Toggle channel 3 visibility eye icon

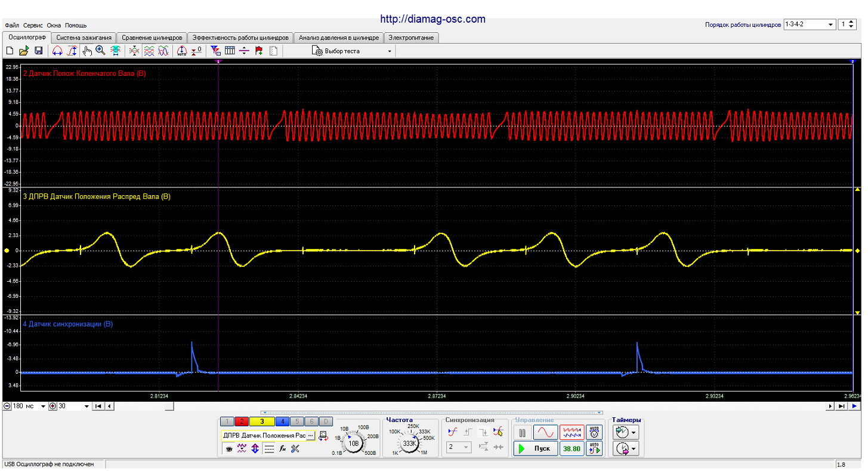point(228,448)
